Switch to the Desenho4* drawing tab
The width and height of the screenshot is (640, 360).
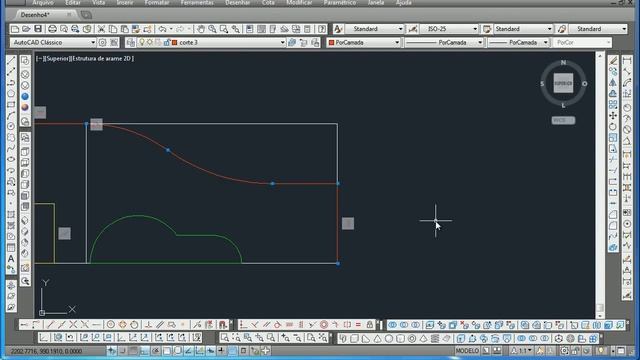[x=35, y=15]
